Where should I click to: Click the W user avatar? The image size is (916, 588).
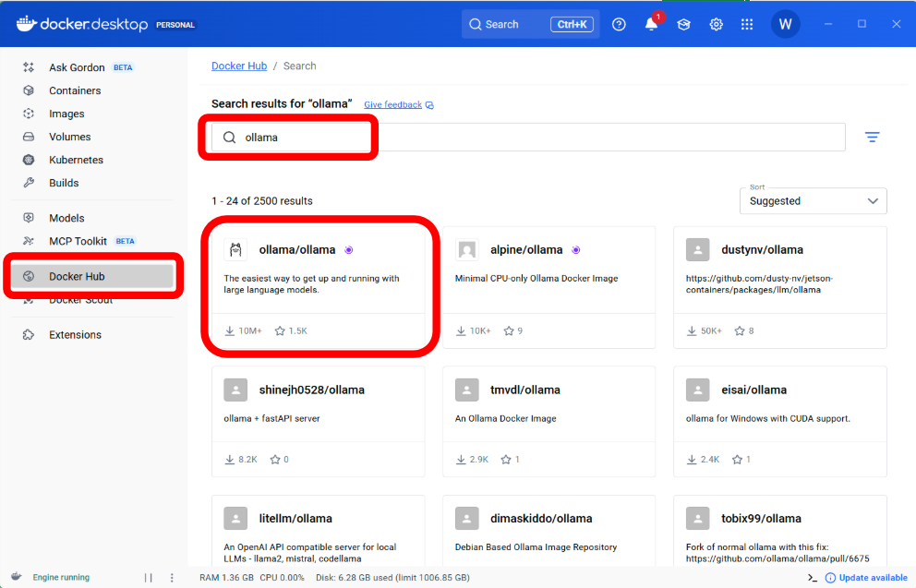785,24
